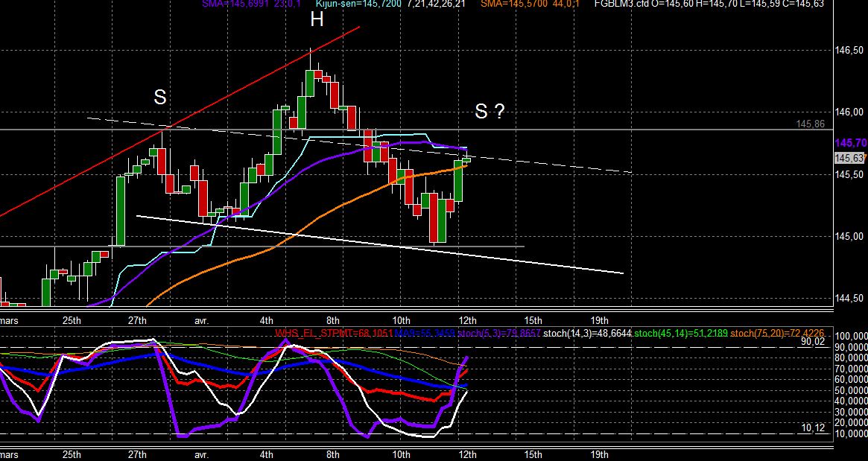Click '15th' on the price chart time axis
This screenshot has width=868, height=461.
(x=533, y=320)
